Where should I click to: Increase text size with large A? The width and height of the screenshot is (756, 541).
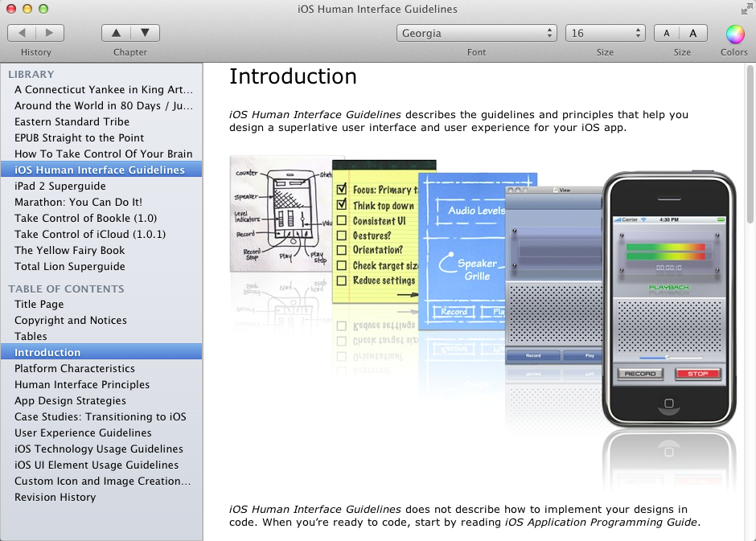pos(693,33)
